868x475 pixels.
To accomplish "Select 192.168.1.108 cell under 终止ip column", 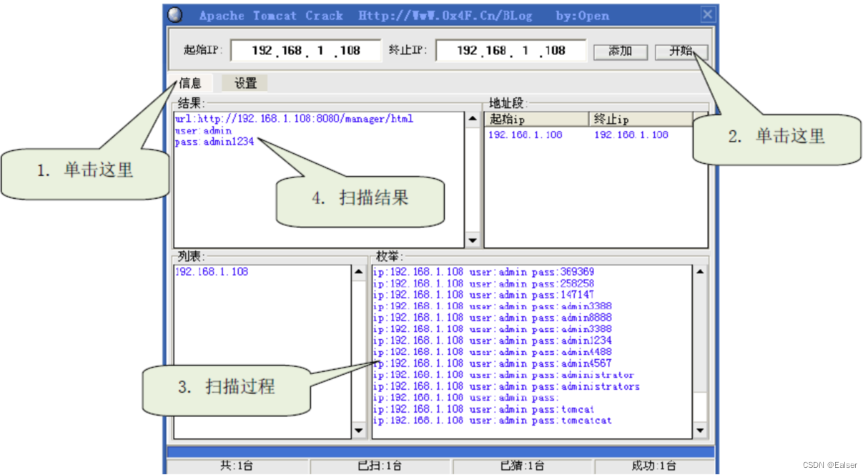I will [x=631, y=134].
